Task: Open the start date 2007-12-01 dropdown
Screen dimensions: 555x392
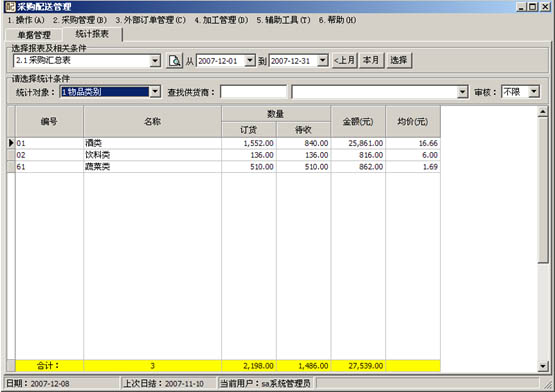Action: 250,61
